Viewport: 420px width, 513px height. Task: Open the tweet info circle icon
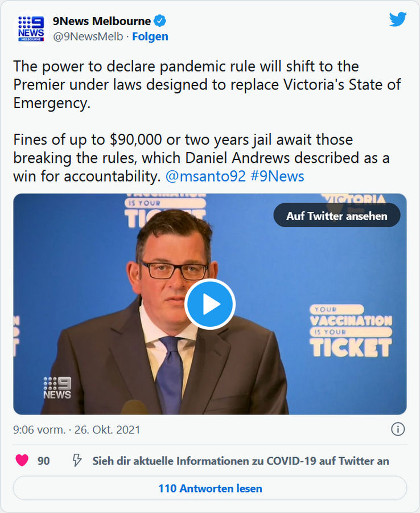398,429
